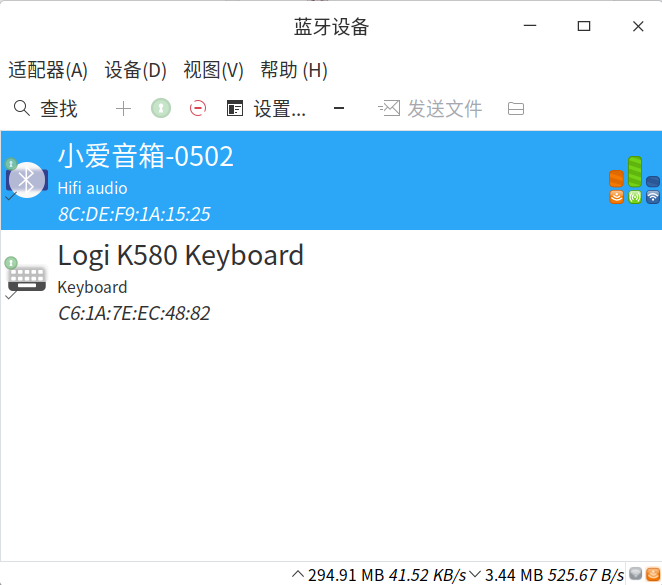
Task: Close the 蓝牙设备 window
Action: pyautogui.click(x=638, y=26)
